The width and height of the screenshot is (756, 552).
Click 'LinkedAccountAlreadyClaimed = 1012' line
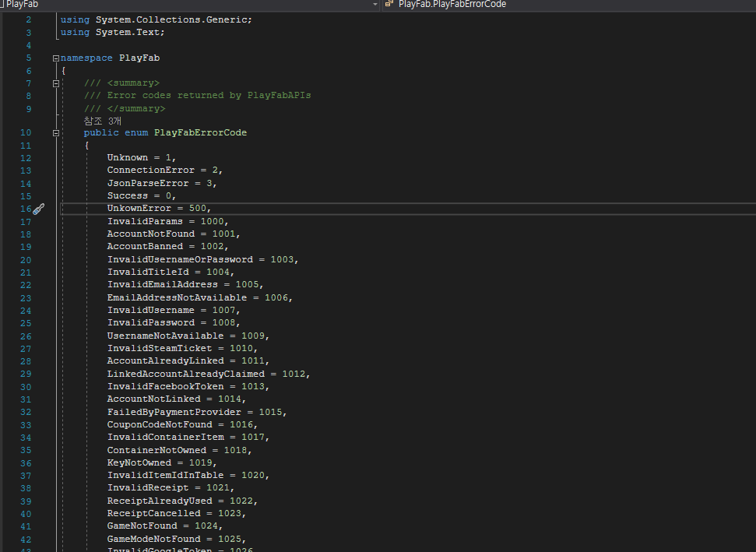(x=209, y=374)
